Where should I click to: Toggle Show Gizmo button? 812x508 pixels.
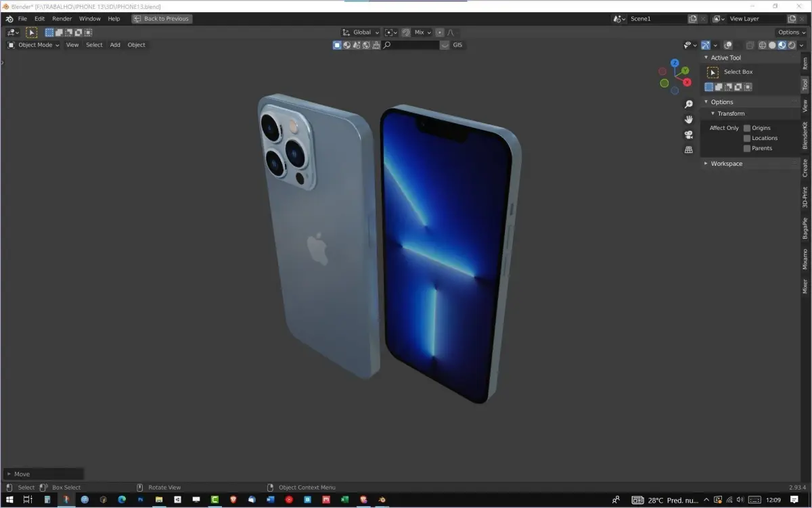tap(706, 45)
